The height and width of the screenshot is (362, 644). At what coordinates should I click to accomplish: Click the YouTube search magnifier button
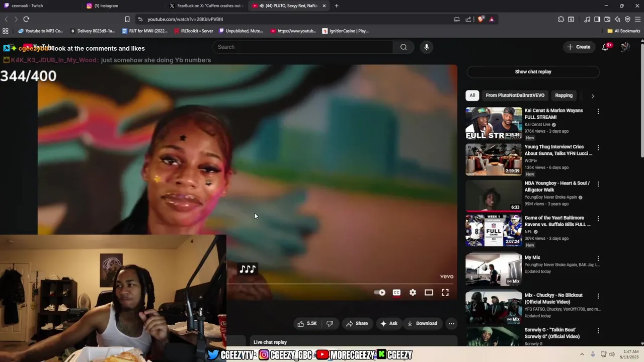pyautogui.click(x=404, y=47)
